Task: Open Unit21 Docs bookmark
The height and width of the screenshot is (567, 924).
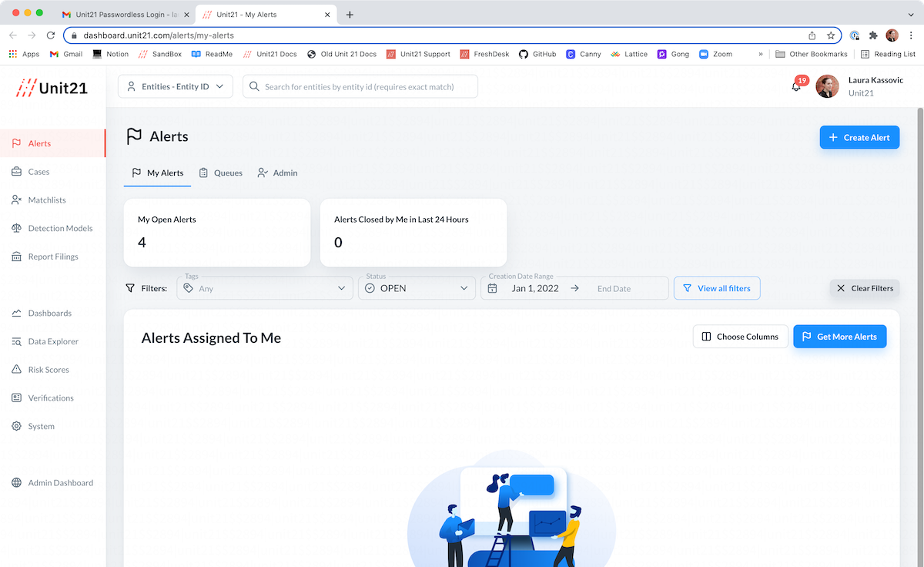Action: (270, 54)
